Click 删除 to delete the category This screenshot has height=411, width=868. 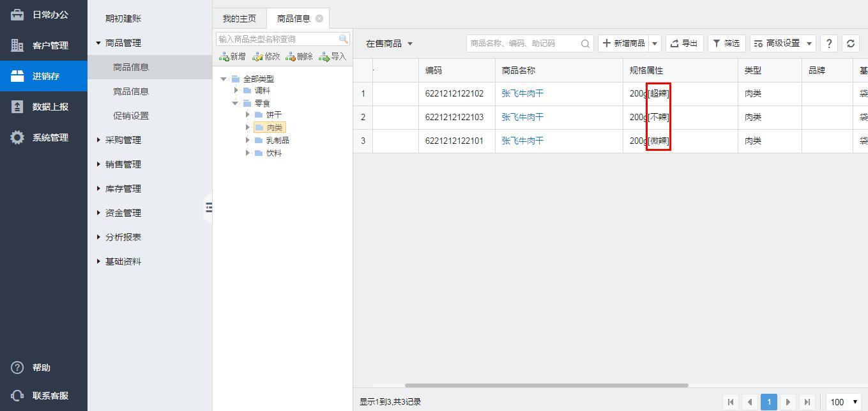tap(299, 56)
